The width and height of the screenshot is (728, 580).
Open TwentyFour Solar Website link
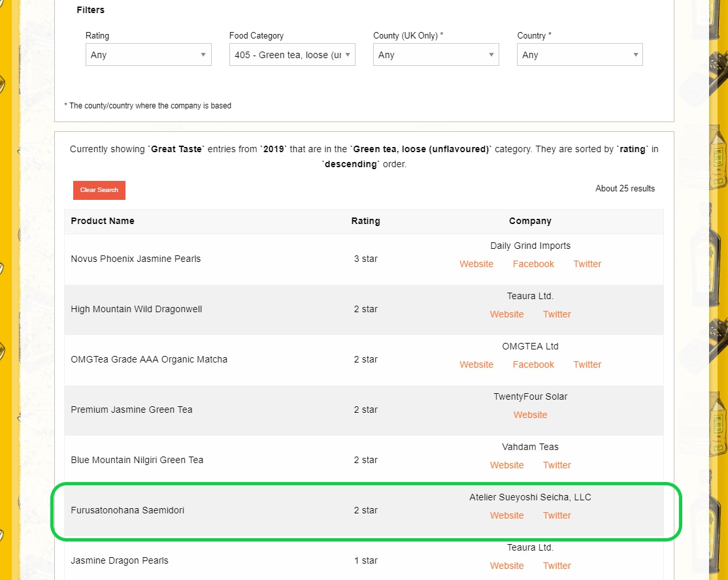point(530,415)
